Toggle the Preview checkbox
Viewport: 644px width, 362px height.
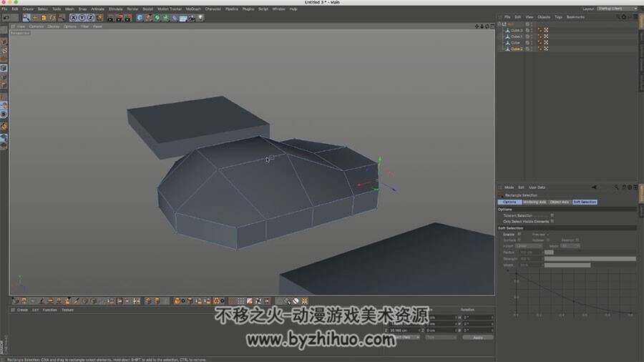[x=548, y=234]
